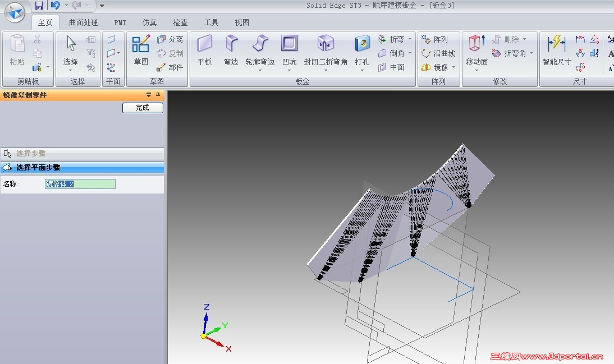Expand the Delete (删除) dropdown arrow
Screen dimensions: 614x364
click(x=524, y=39)
